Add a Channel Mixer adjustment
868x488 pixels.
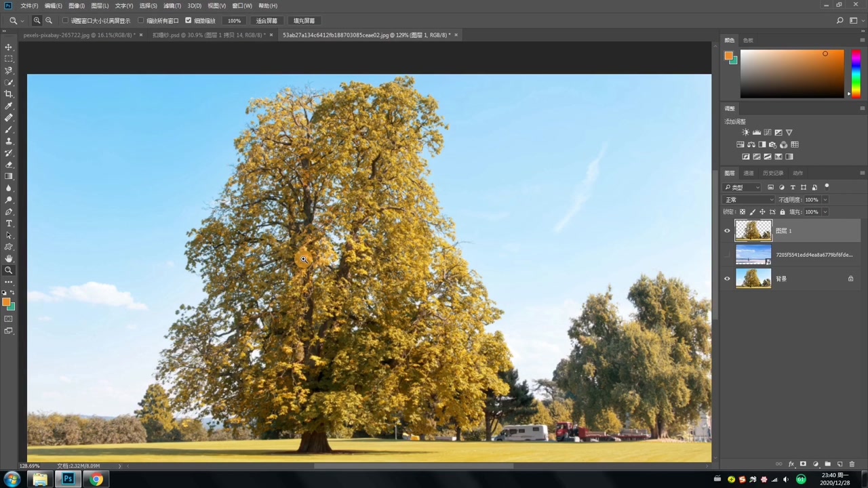tap(784, 145)
